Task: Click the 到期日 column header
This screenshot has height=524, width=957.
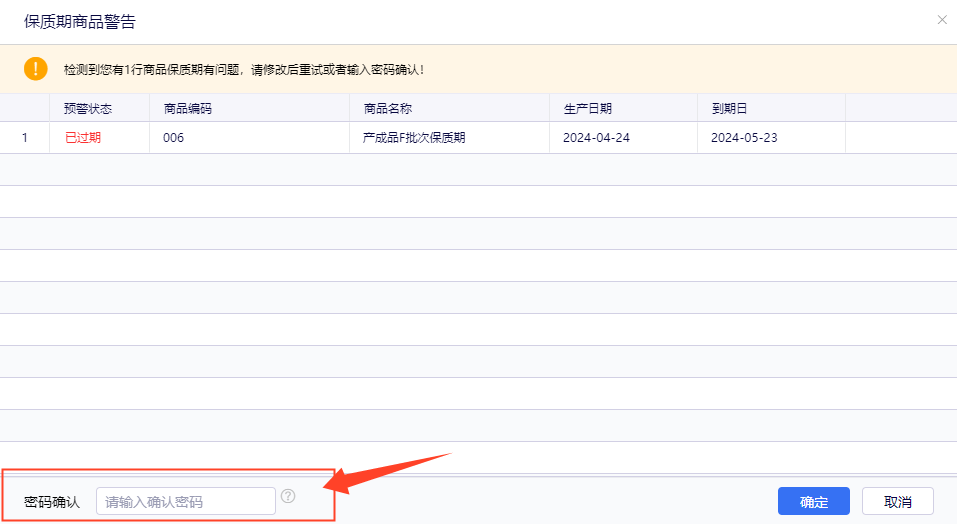Action: coord(771,108)
